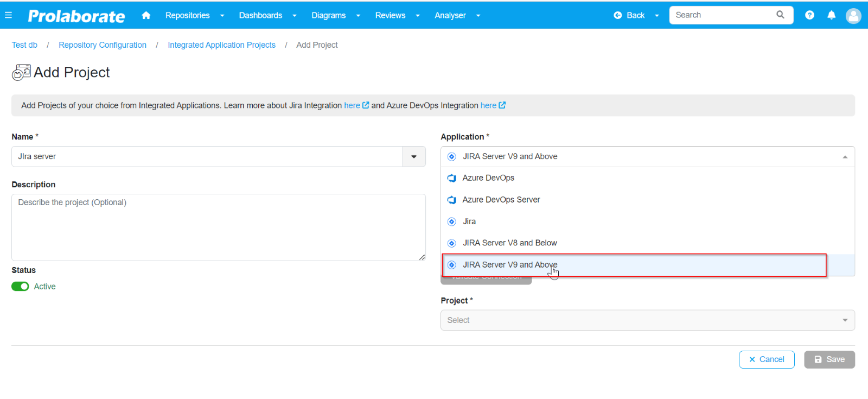The image size is (868, 399).
Task: Expand the Name dropdown arrow
Action: (x=414, y=156)
